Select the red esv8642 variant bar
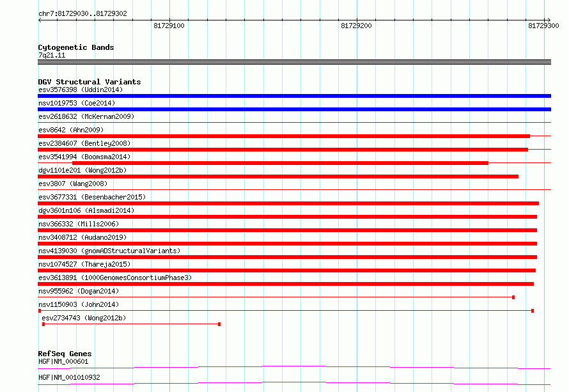Image resolution: width=569 pixels, height=392 pixels. (x=284, y=136)
